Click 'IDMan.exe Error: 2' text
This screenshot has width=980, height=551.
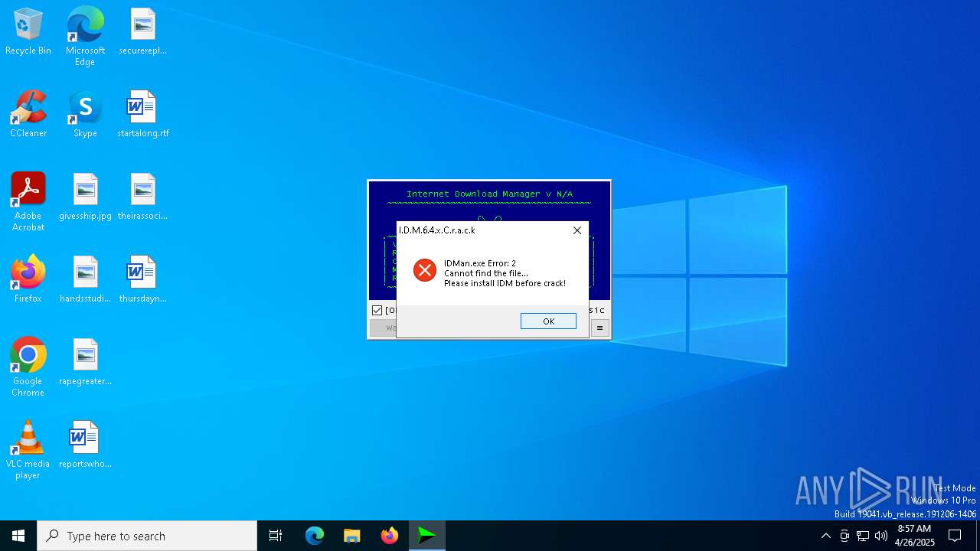[480, 263]
